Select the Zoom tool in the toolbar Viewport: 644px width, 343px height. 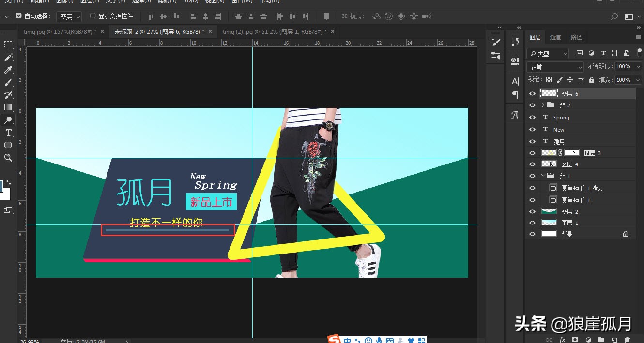(x=8, y=158)
